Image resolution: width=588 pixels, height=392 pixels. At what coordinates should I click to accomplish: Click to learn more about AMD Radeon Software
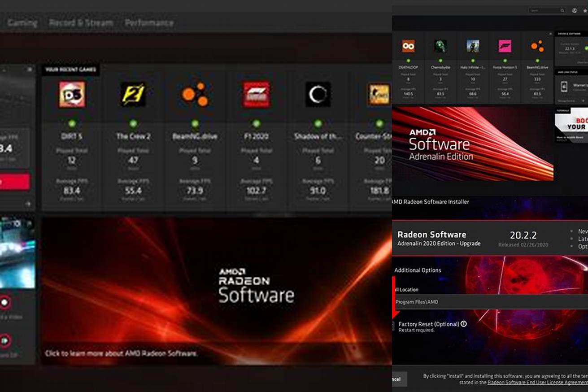pos(121,353)
